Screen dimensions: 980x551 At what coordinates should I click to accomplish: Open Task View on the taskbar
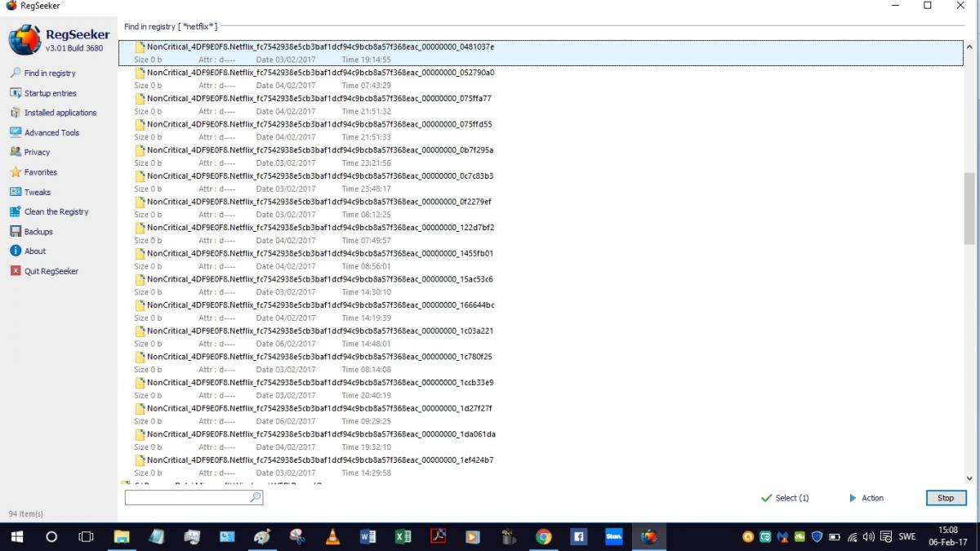click(x=86, y=536)
